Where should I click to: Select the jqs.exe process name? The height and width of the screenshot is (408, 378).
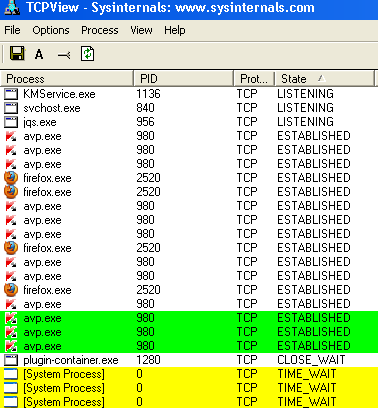40,122
